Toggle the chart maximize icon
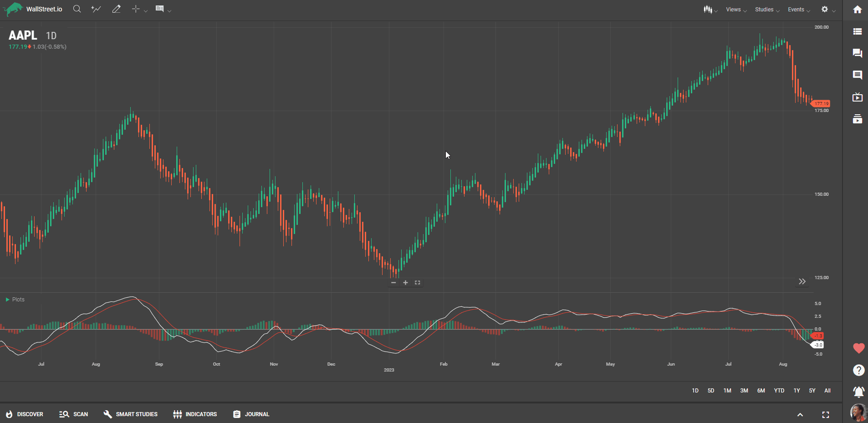 [x=417, y=283]
